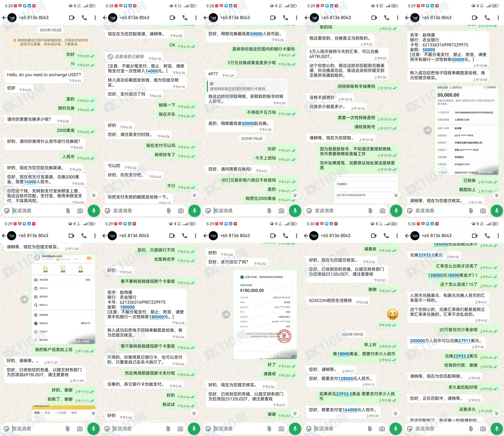Image resolution: width=504 pixels, height=436 pixels.
Task: Open three-dot menu in chat with 20万能兑对少美金呢
Action: [x=498, y=236]
